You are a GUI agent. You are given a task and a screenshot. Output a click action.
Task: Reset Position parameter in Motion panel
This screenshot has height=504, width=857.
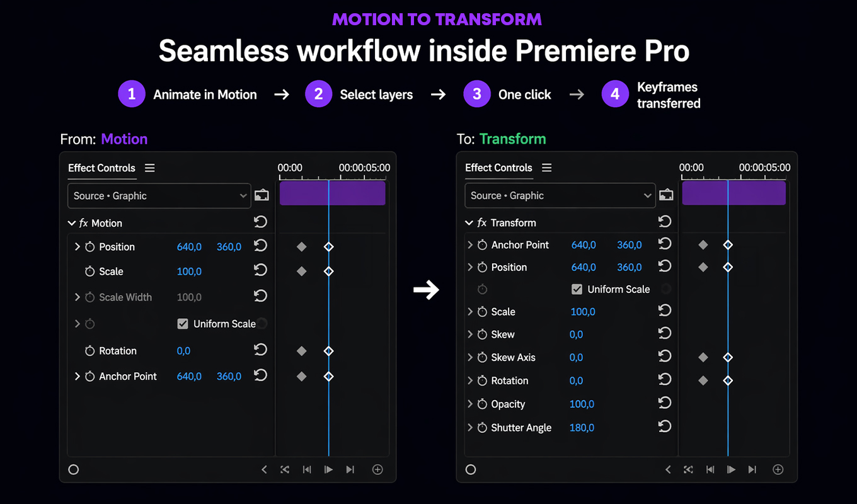[x=260, y=246]
